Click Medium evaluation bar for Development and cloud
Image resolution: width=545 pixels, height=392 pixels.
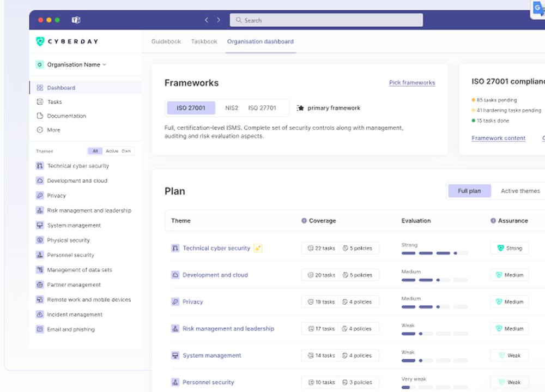pyautogui.click(x=434, y=280)
